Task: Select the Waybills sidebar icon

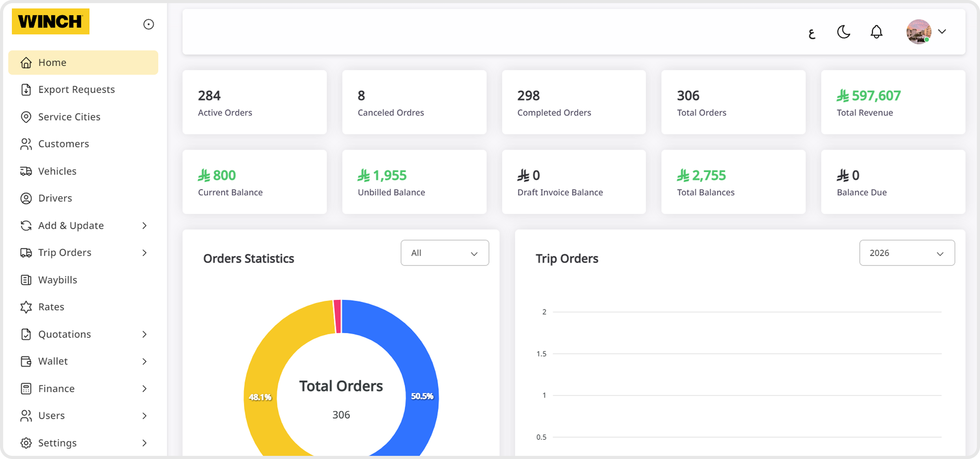Action: [x=26, y=279]
